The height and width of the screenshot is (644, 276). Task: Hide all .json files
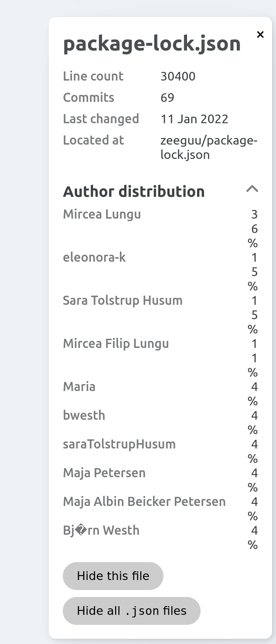coord(131,610)
